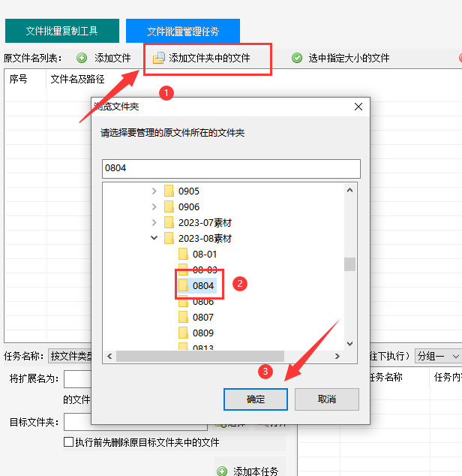Select the 2023-07素材 tree row text
Viewport: 462px width, 476px height.
point(205,222)
